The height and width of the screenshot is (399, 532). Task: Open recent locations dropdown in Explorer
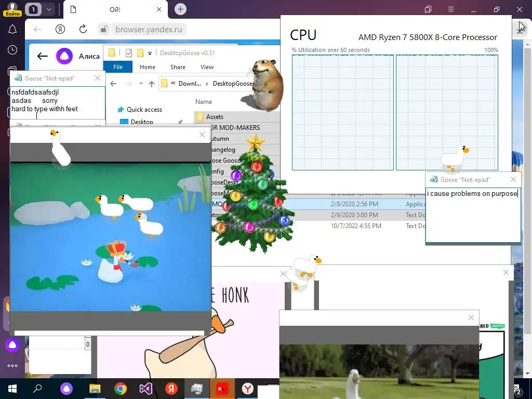point(141,84)
